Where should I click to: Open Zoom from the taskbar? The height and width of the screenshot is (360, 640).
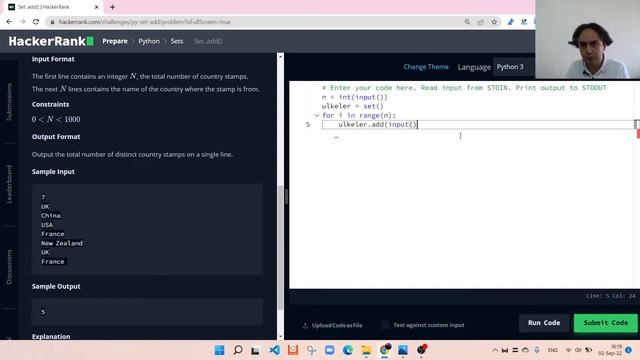tap(329, 350)
